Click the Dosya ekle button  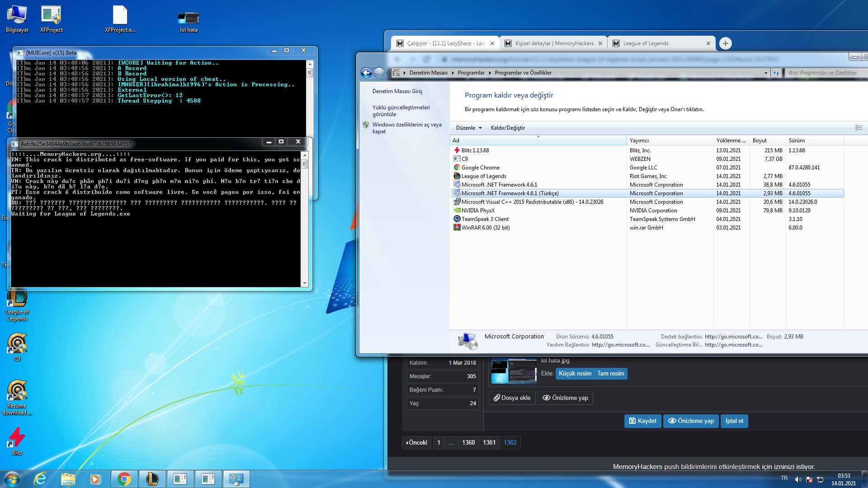tap(512, 398)
